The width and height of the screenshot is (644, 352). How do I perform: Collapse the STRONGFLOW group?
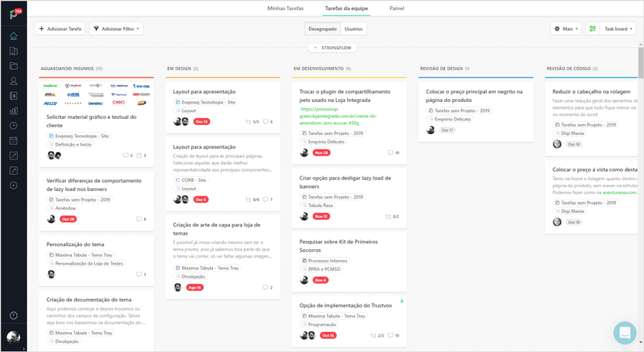pyautogui.click(x=332, y=48)
